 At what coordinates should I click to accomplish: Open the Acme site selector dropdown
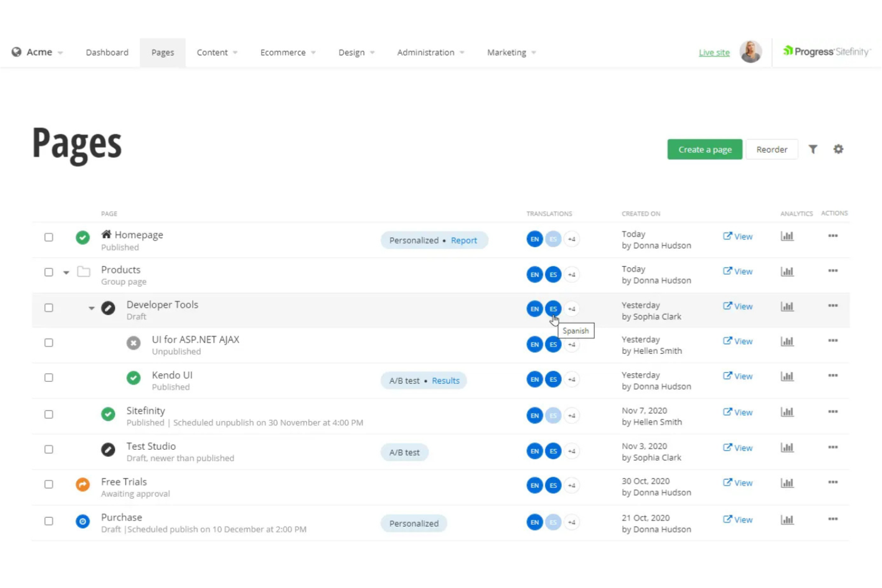38,52
